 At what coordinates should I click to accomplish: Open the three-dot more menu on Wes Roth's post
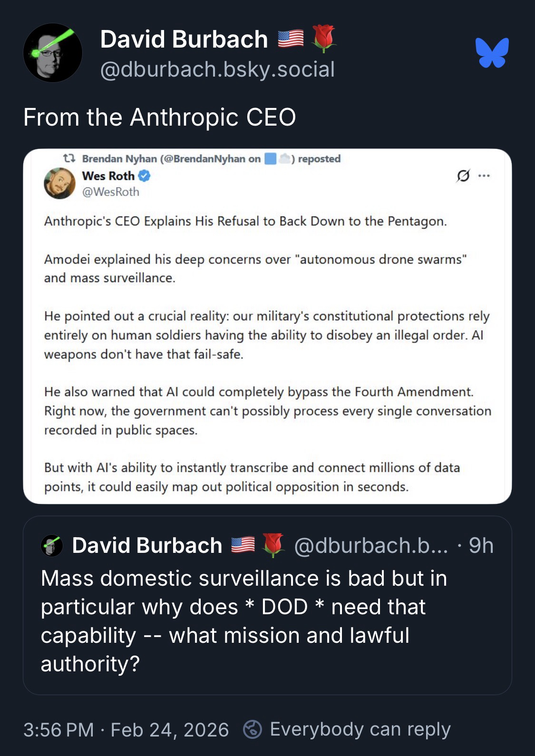tap(484, 176)
